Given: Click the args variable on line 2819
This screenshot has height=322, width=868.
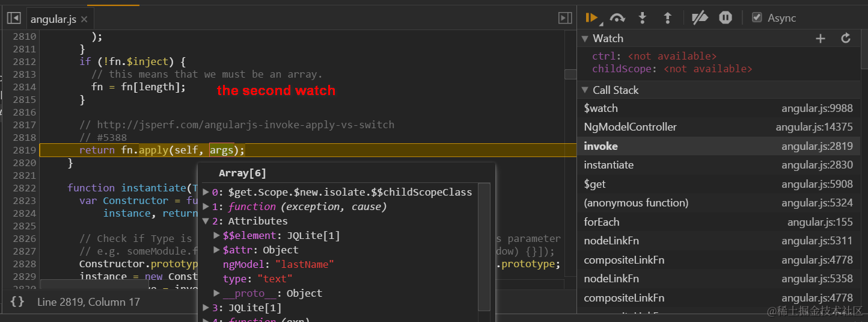Looking at the screenshot, I should pos(221,150).
